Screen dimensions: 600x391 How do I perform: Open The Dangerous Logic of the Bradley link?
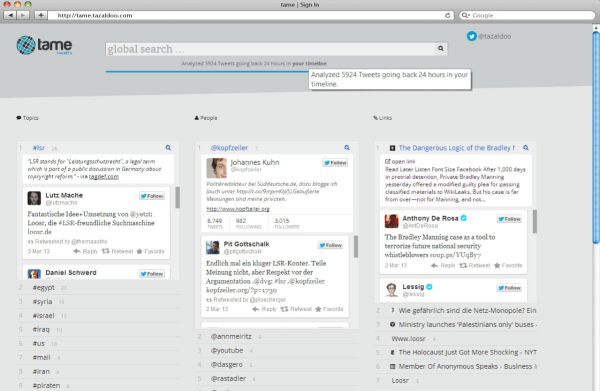(x=457, y=148)
